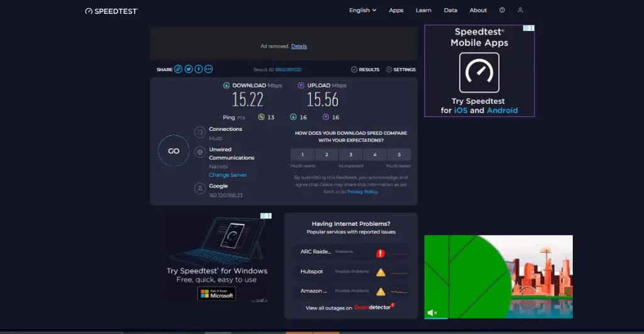Click the 15.22 download speed value
The width and height of the screenshot is (644, 334).
(247, 99)
